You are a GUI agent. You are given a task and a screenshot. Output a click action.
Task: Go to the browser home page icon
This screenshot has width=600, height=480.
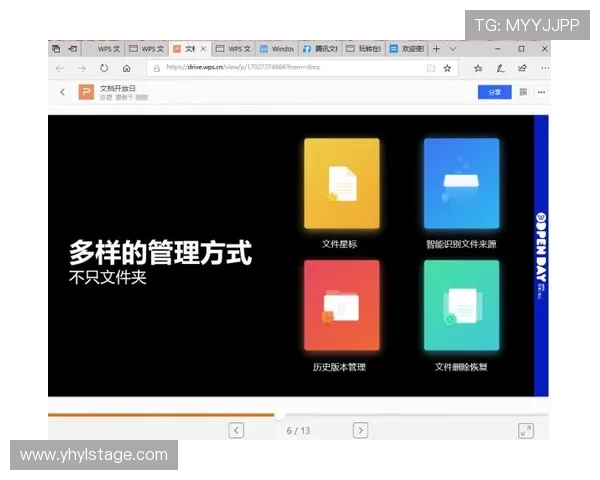[126, 69]
